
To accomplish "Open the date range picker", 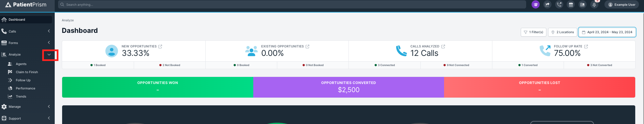I will coord(607,32).
